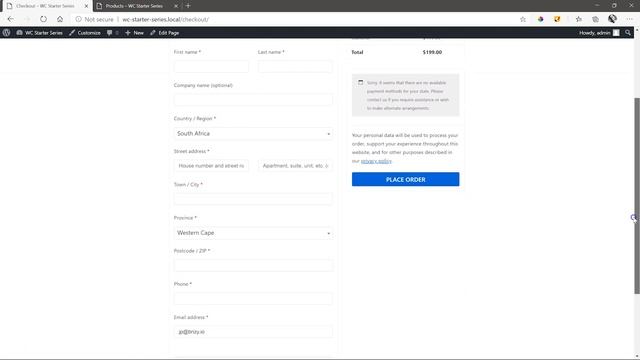Click the Last name input field
The width and height of the screenshot is (640, 360).
click(x=295, y=67)
